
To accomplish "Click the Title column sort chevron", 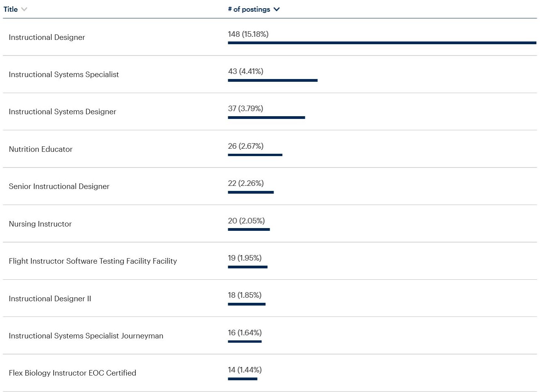I will point(24,9).
